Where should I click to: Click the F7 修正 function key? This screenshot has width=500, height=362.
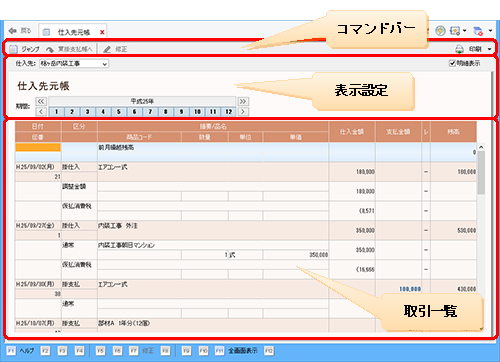(x=142, y=351)
